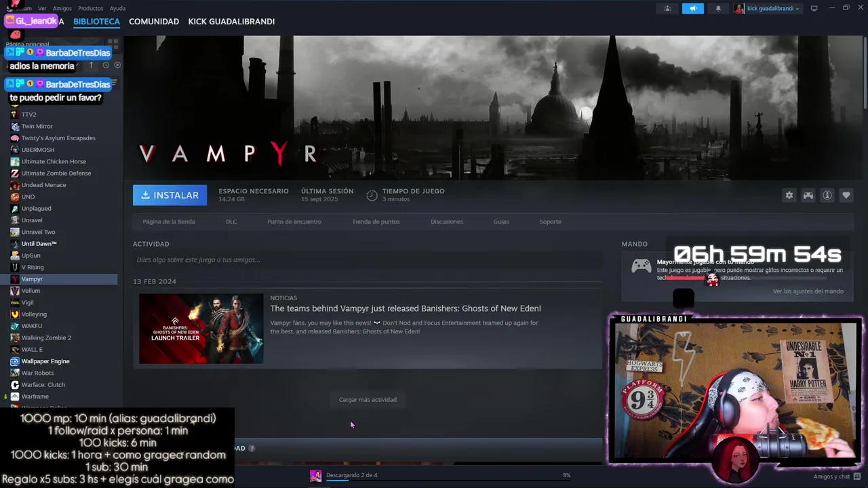
Task: Click the WAKFU game icon
Action: (15, 326)
